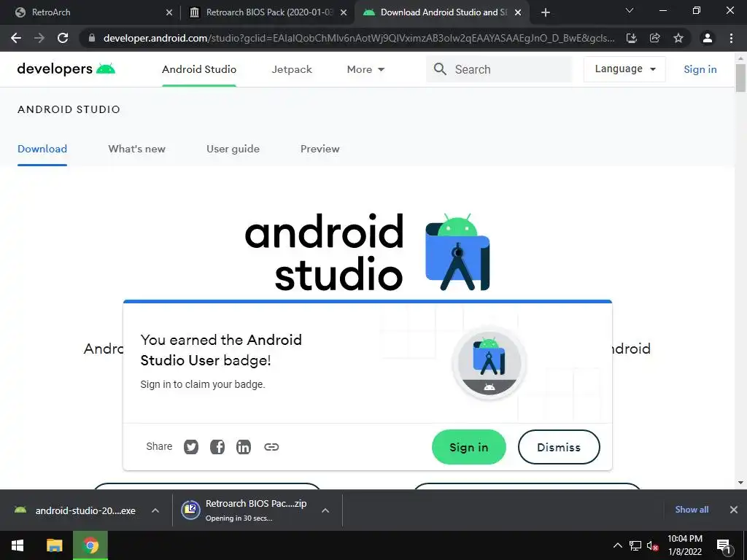Click the address bar URL
The image size is (747, 560).
pyautogui.click(x=358, y=38)
